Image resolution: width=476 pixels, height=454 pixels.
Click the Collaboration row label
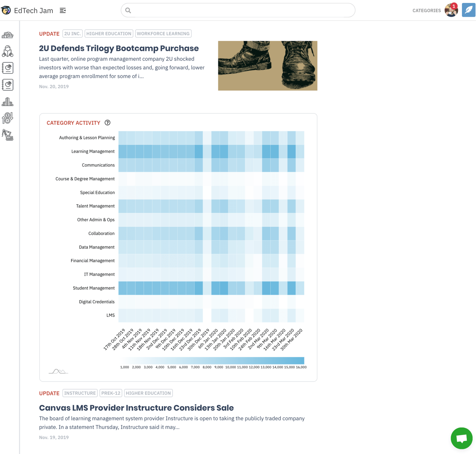(102, 234)
